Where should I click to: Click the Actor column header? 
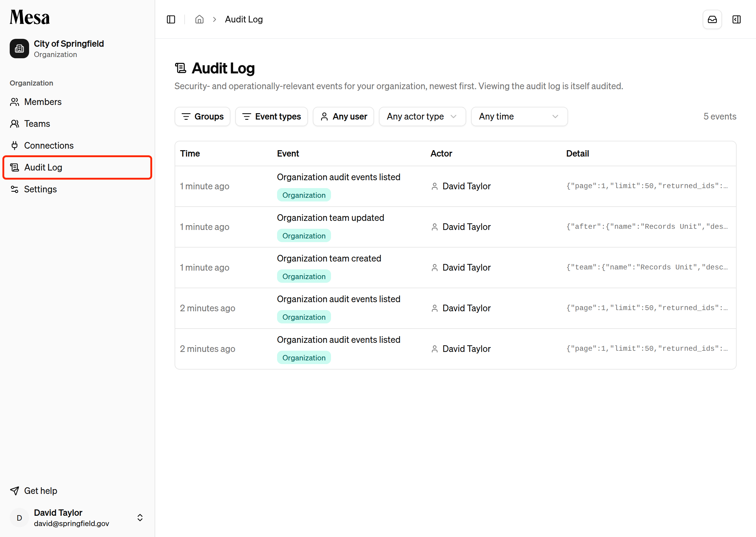point(441,154)
